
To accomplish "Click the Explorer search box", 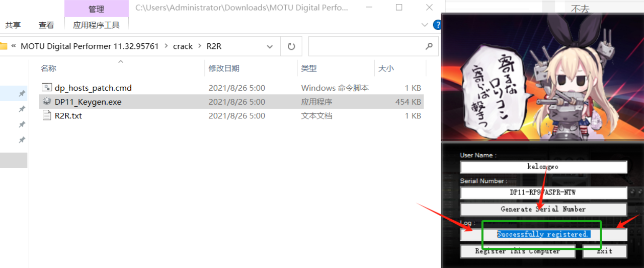I will coord(373,46).
